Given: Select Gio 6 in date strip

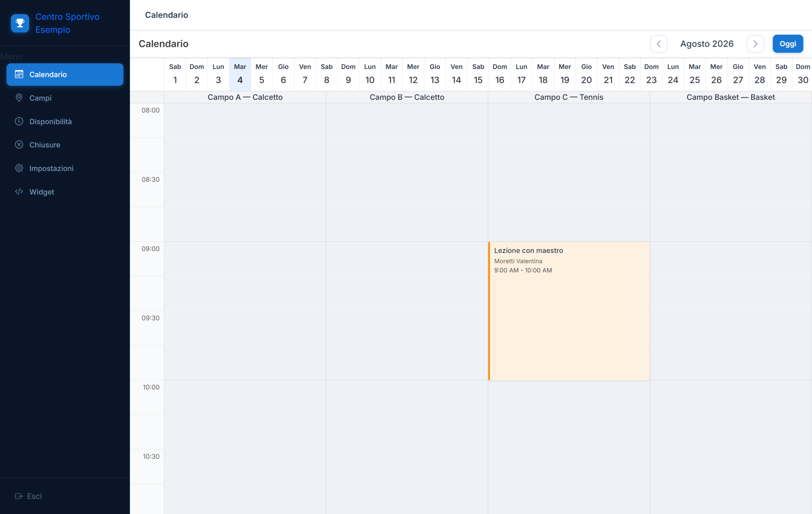Looking at the screenshot, I should click(283, 74).
